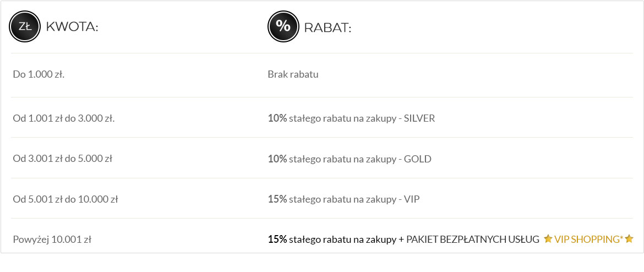The width and height of the screenshot is (644, 272).
Task: Click the gold star before VIP SHOPPING
Action: pyautogui.click(x=548, y=239)
